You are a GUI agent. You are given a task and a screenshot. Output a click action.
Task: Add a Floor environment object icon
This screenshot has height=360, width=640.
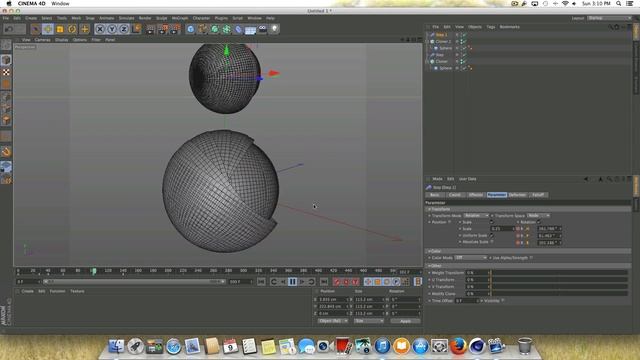pyautogui.click(x=250, y=29)
